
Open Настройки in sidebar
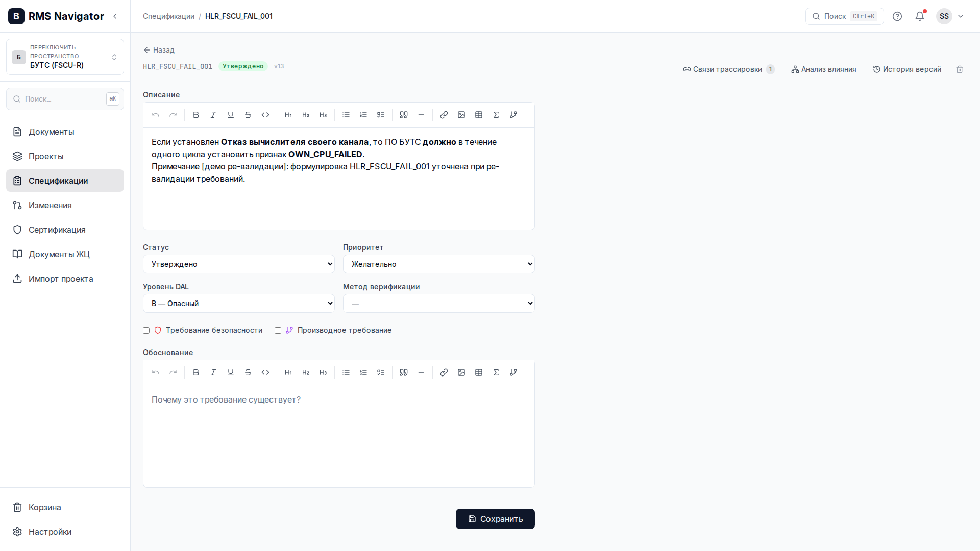(65, 532)
